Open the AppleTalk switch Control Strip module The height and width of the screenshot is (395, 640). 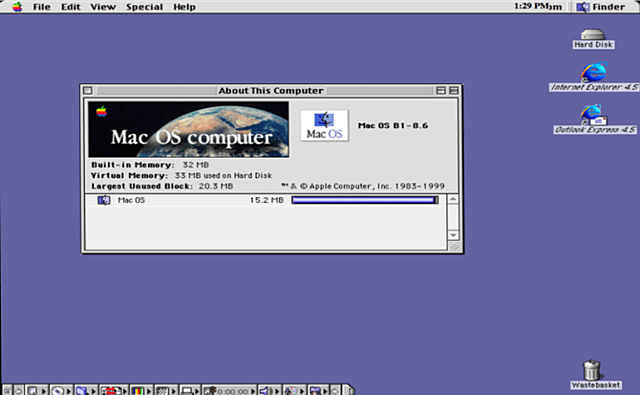click(x=36, y=391)
